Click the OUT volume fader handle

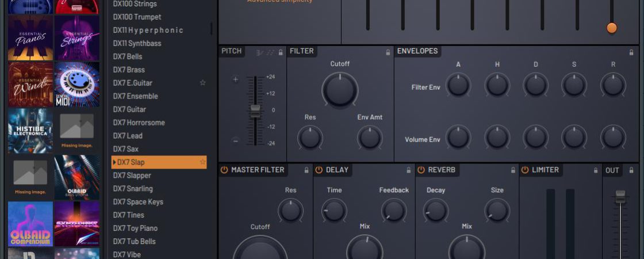pyautogui.click(x=620, y=196)
